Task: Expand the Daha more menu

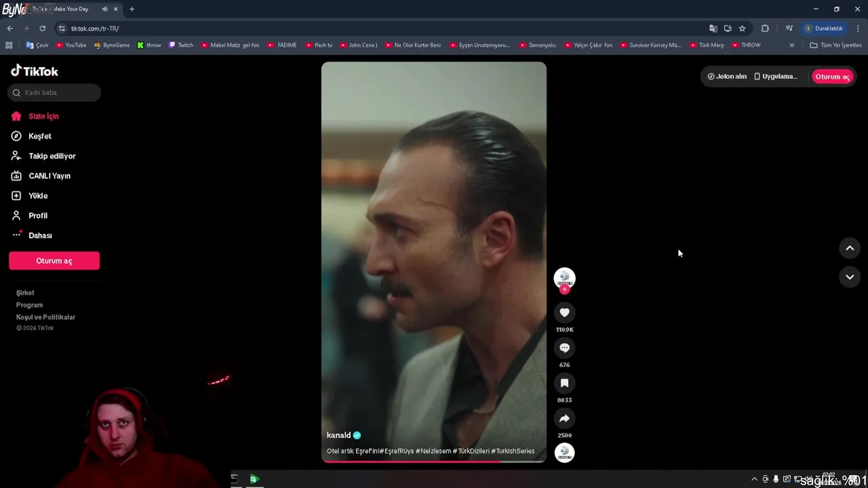Action: 31,235
